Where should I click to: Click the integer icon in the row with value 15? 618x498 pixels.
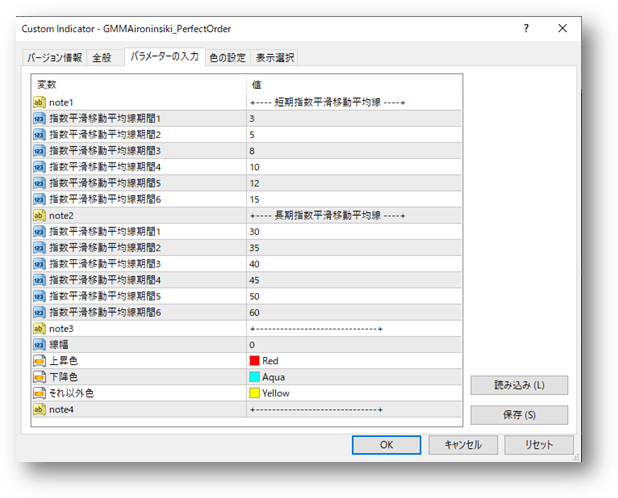pos(39,199)
